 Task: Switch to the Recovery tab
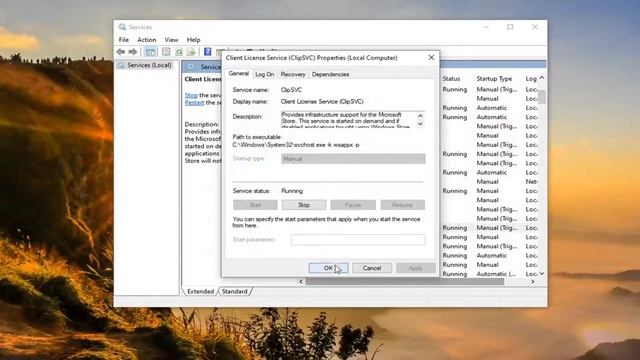coord(293,74)
